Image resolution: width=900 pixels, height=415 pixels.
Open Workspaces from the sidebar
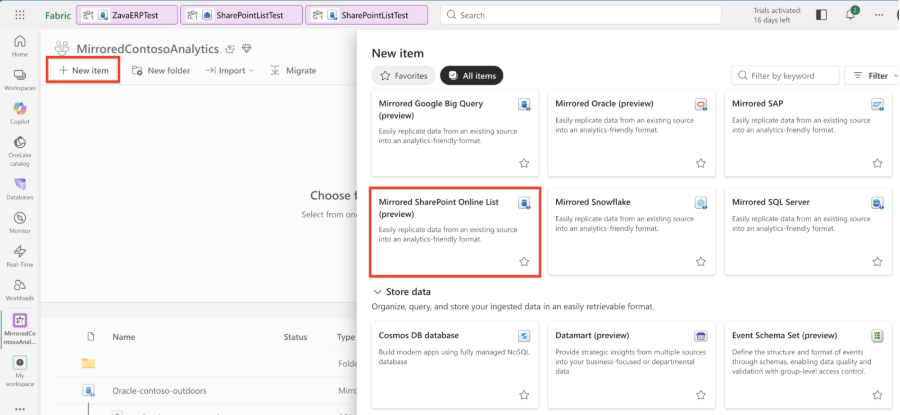pos(20,80)
